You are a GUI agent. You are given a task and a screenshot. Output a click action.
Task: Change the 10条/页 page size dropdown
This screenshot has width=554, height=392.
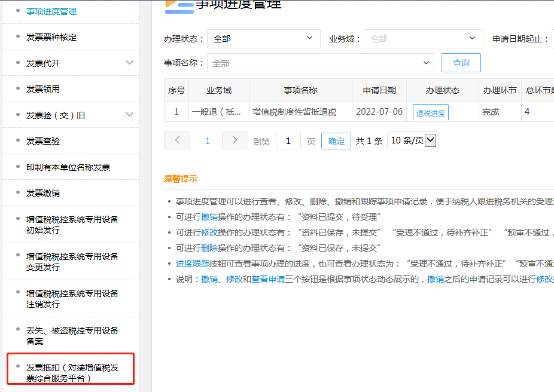click(x=412, y=140)
